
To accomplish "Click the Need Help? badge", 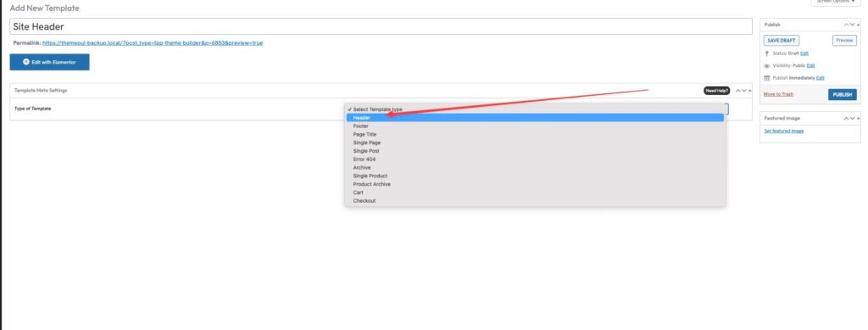I will coord(716,90).
